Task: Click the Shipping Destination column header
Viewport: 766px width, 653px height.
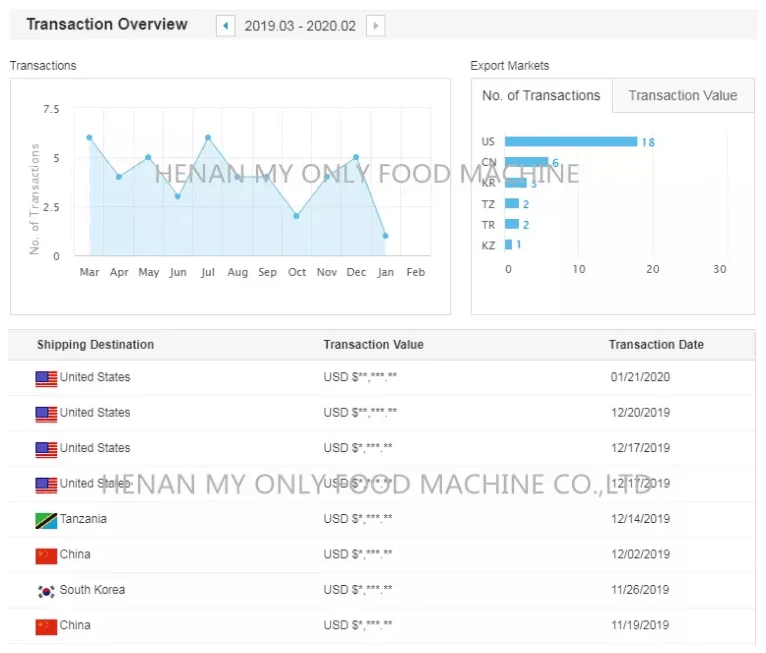Action: pos(95,345)
